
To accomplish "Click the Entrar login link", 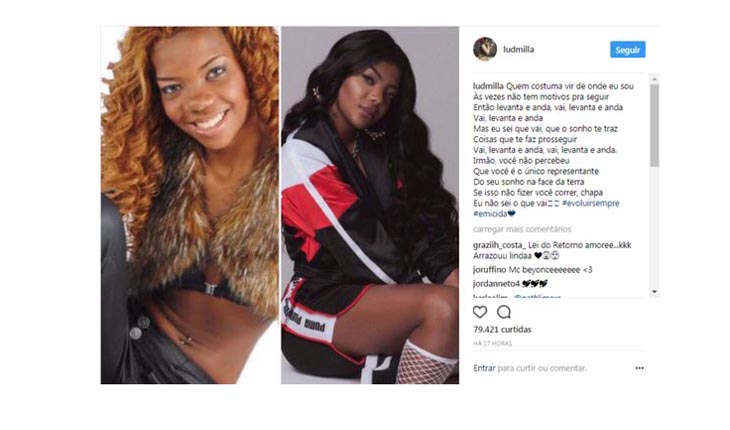I will point(484,368).
